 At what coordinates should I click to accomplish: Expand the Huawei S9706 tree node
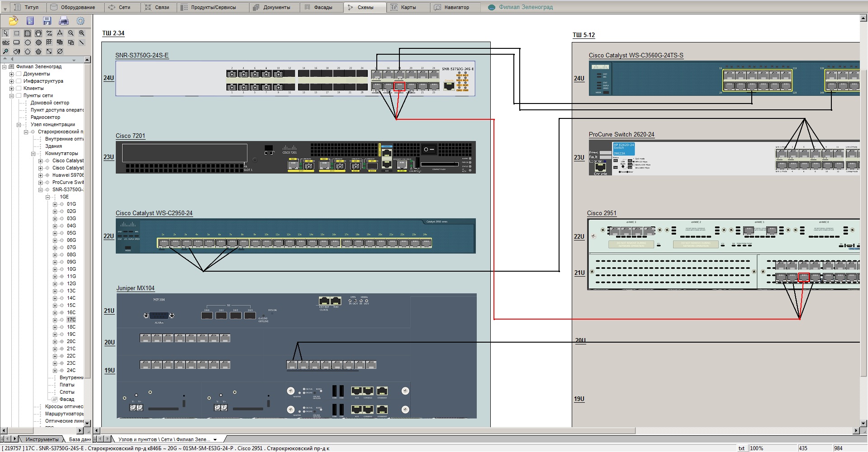coord(40,175)
